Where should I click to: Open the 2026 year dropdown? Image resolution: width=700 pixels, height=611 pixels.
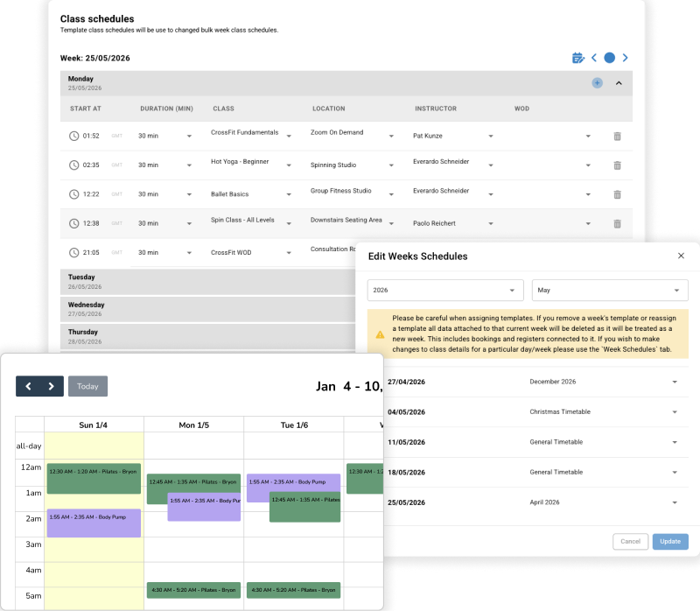click(445, 291)
